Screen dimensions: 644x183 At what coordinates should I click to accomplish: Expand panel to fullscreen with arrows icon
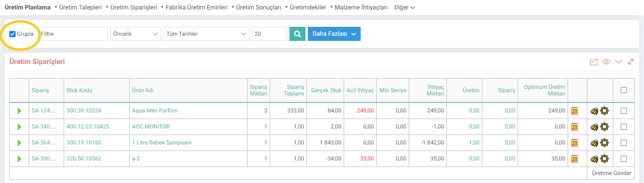pos(631,62)
